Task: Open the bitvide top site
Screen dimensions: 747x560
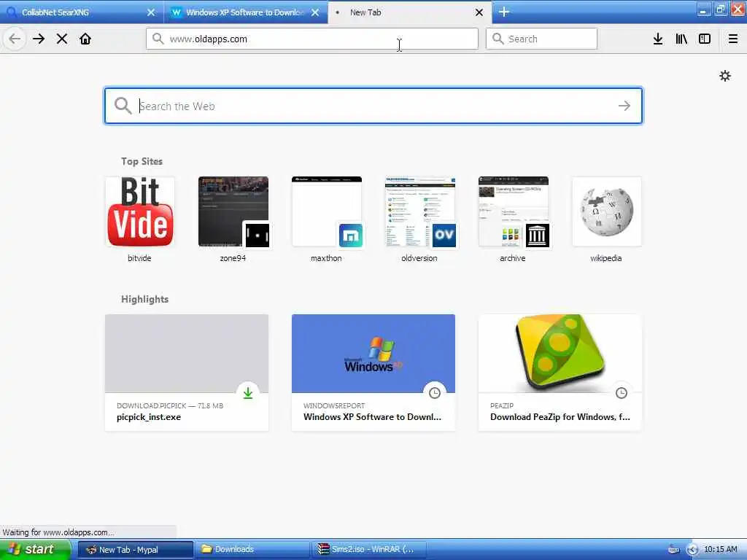Action: click(x=139, y=219)
